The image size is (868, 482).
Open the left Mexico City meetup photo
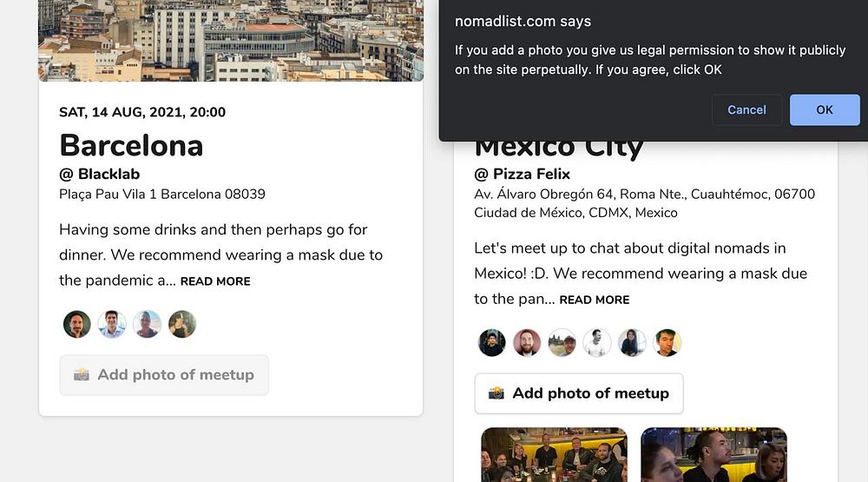pos(554,454)
